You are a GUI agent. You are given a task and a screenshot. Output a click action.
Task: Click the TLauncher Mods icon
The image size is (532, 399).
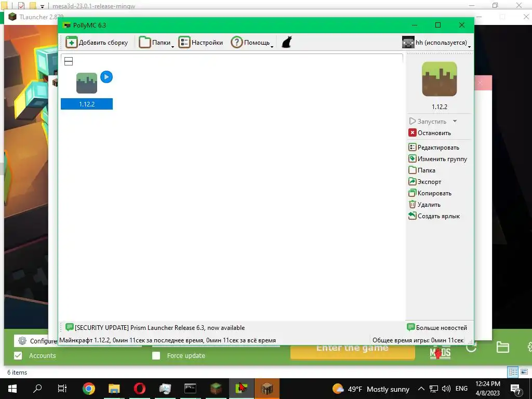click(440, 353)
